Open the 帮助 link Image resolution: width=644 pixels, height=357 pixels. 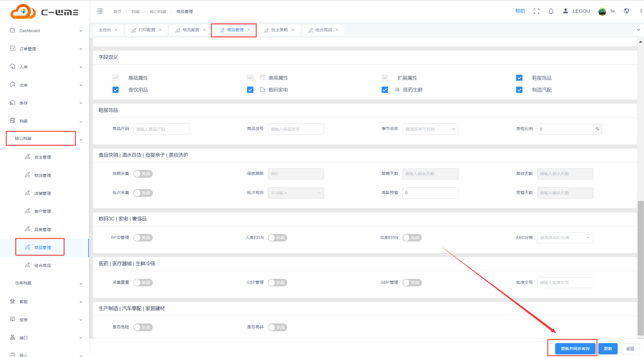tap(520, 11)
